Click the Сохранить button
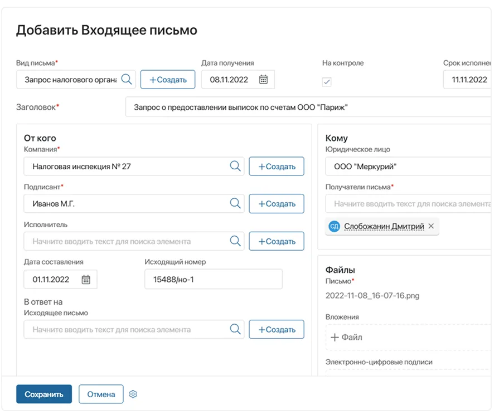Screen dimensions: 504x420 pos(45,394)
